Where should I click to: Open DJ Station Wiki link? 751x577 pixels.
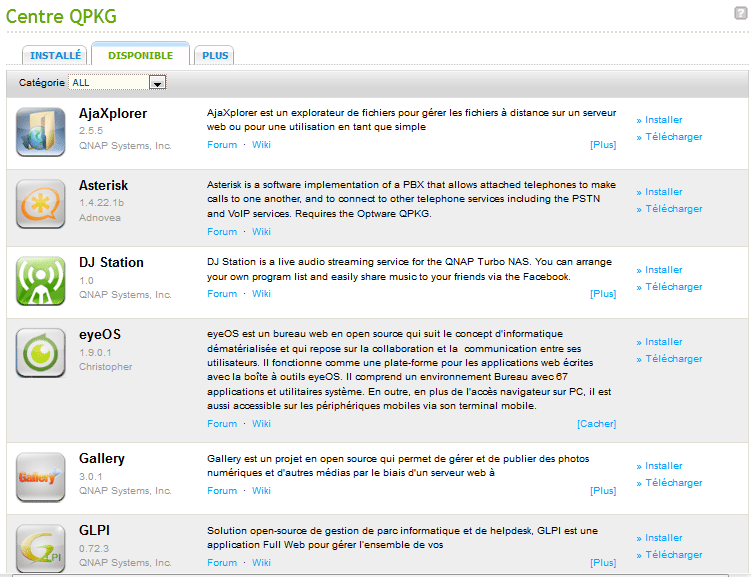[261, 294]
